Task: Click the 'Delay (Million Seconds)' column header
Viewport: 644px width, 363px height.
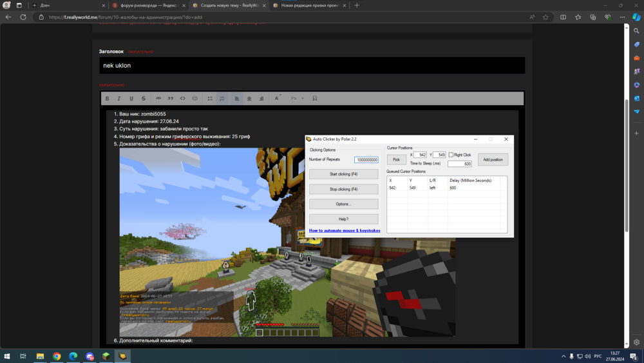Action: coord(470,181)
